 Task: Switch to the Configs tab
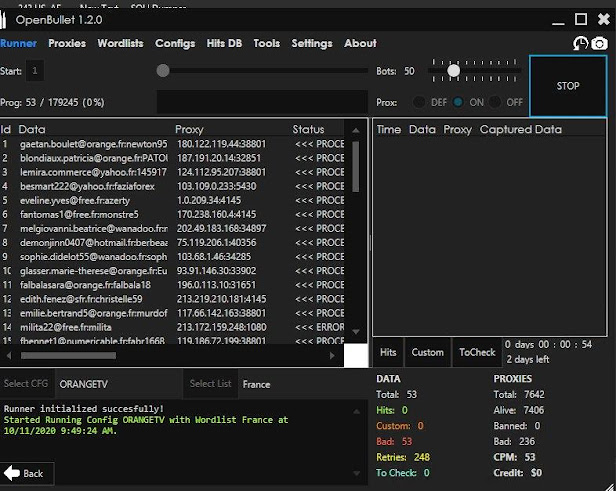175,43
